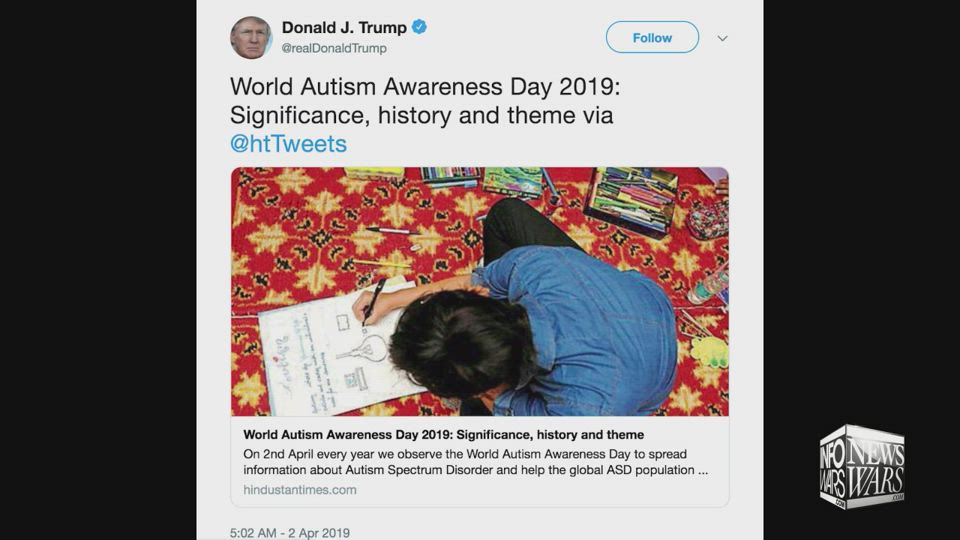Click the Infowars News Wars logo
This screenshot has width=960, height=540.
[862, 467]
